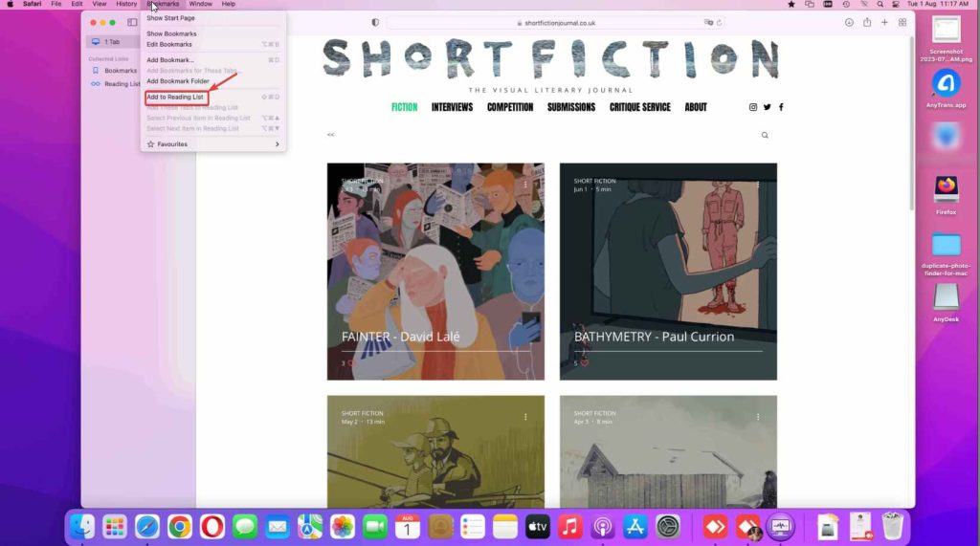980x546 pixels.
Task: Open Apple TV from the Dock
Action: point(537,527)
